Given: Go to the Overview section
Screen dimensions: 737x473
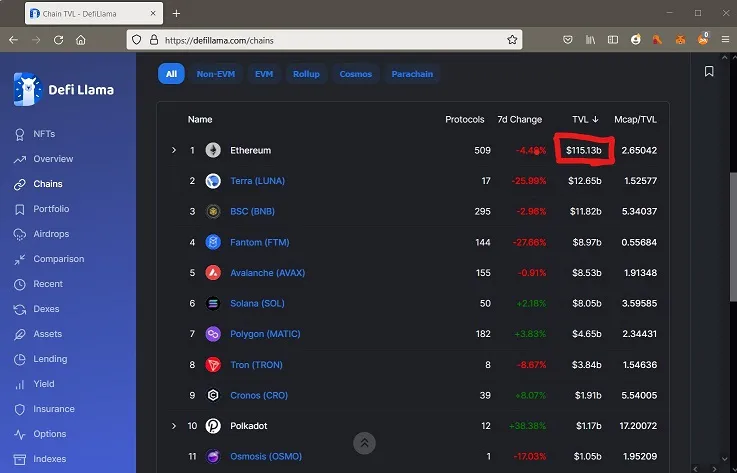Looking at the screenshot, I should click(x=43, y=159).
